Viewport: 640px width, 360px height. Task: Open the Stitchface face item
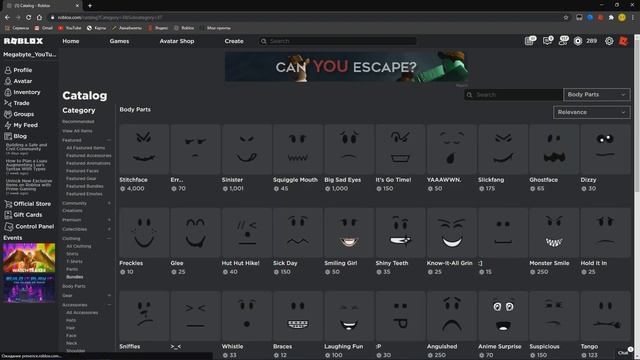point(144,149)
